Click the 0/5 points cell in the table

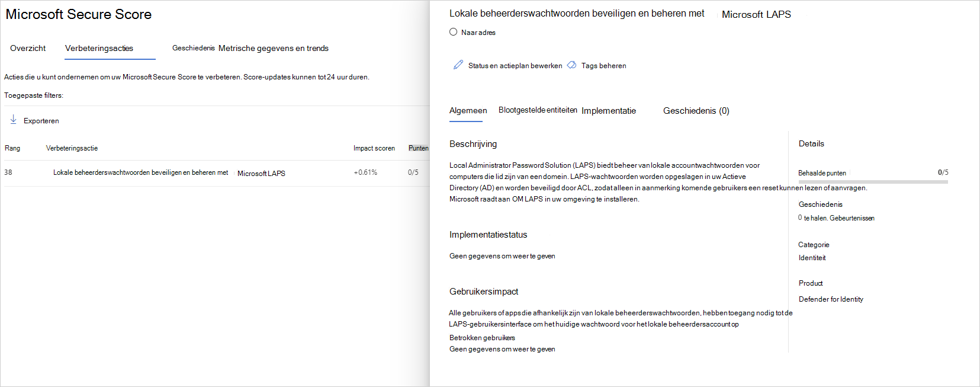[x=413, y=172]
